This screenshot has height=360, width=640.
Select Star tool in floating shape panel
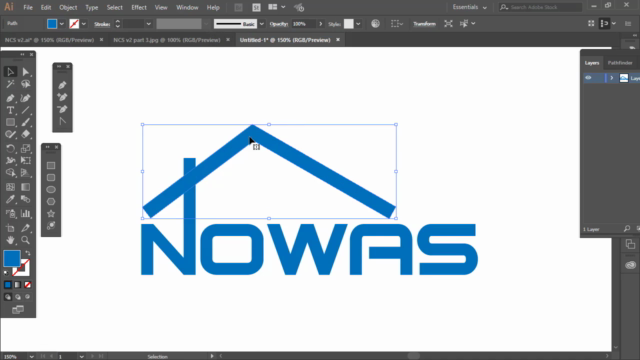point(51,213)
